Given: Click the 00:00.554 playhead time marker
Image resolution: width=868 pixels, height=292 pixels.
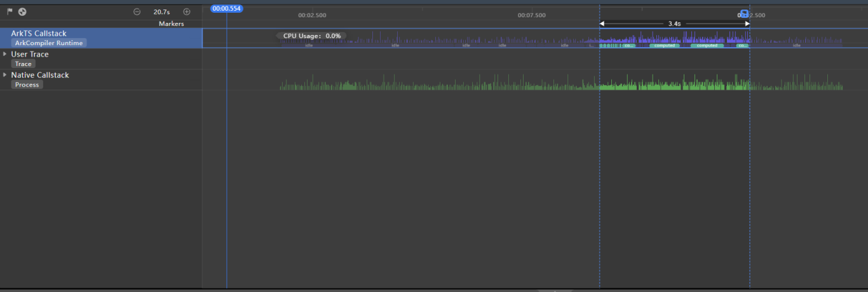Looking at the screenshot, I should (226, 8).
